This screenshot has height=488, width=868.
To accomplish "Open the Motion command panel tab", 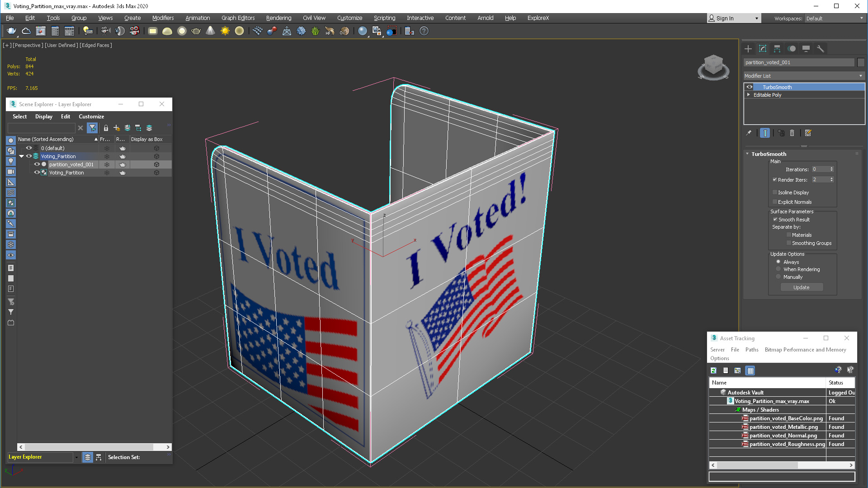I will tap(792, 49).
